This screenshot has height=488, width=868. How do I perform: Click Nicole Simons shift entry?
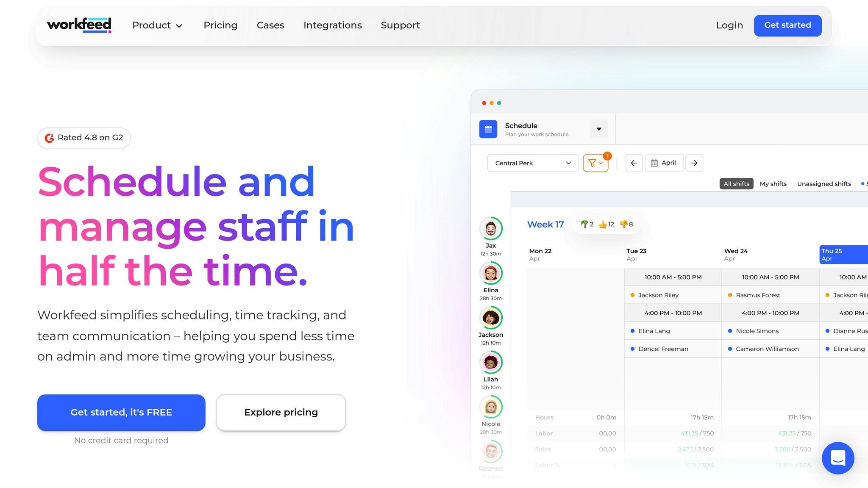[x=771, y=331]
